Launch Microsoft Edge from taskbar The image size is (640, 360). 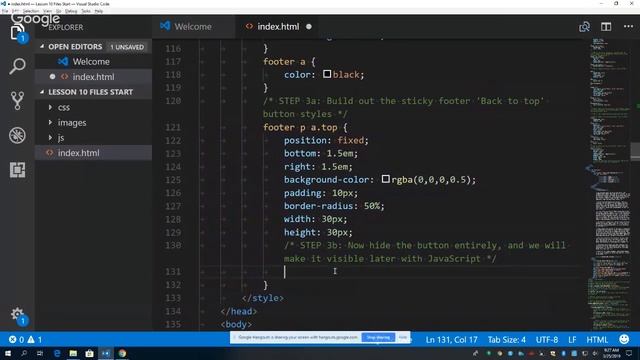[57, 353]
